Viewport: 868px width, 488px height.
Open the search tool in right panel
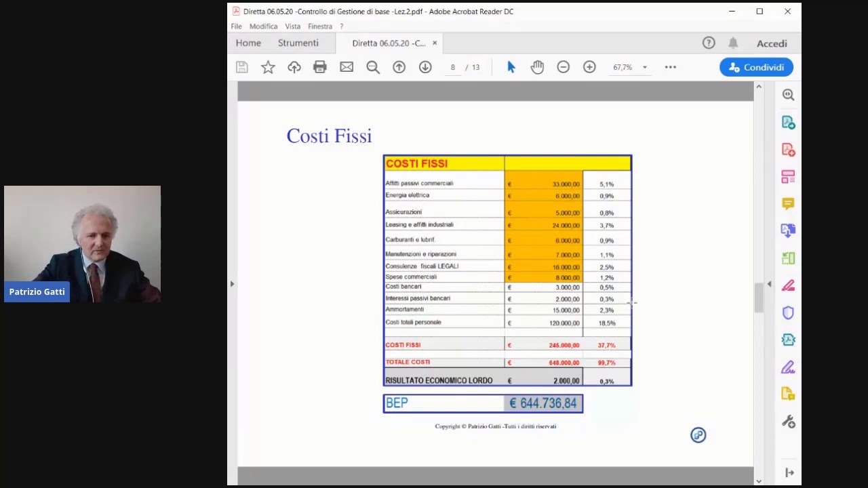pos(788,95)
